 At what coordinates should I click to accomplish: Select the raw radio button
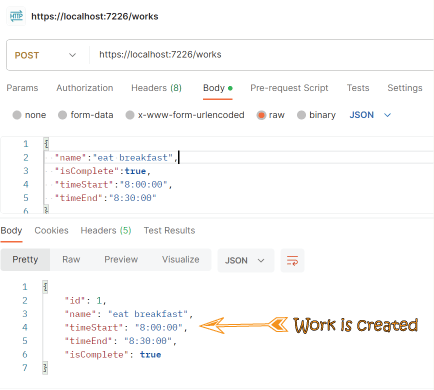pos(261,115)
